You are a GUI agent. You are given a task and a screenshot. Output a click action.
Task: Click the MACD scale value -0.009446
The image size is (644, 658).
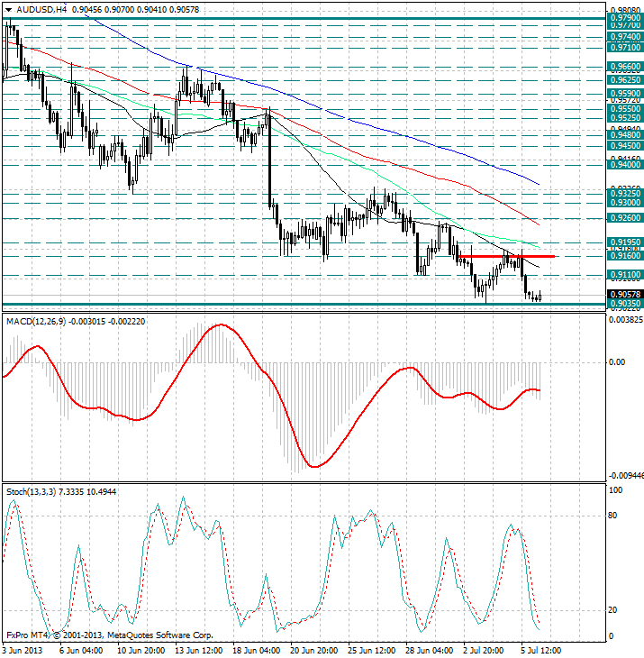pyautogui.click(x=626, y=475)
